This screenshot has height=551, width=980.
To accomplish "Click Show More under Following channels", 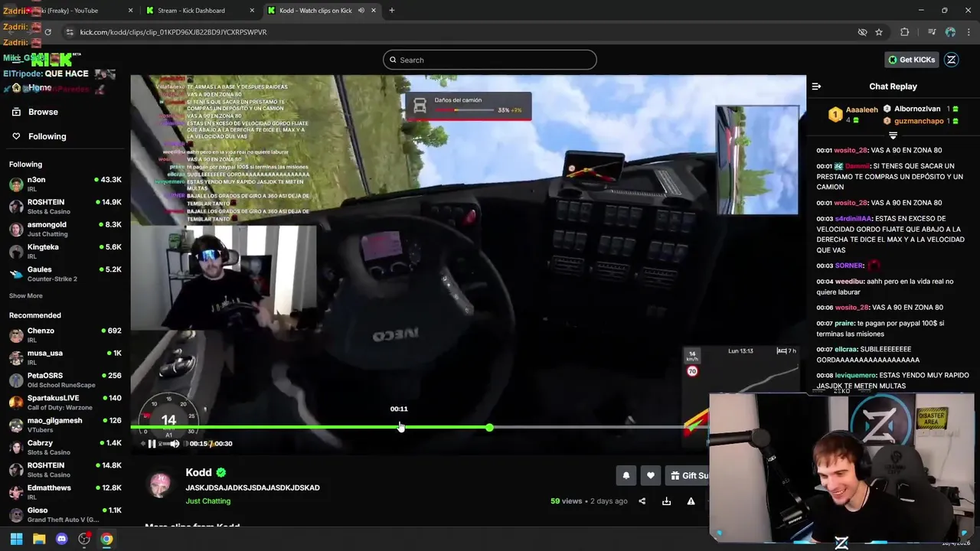I will click(x=25, y=296).
